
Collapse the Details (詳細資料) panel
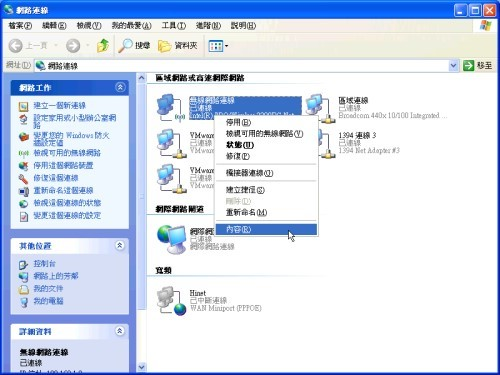[x=120, y=331]
